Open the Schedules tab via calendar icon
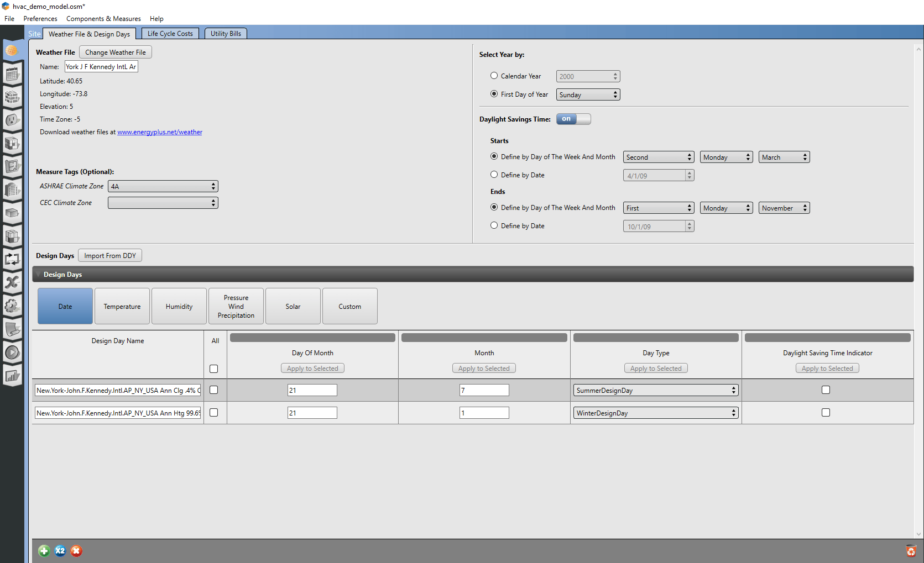This screenshot has width=924, height=563. 12,74
